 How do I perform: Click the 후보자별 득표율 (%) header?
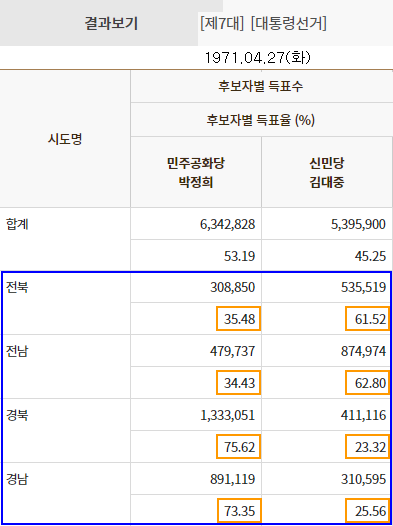coord(261,120)
